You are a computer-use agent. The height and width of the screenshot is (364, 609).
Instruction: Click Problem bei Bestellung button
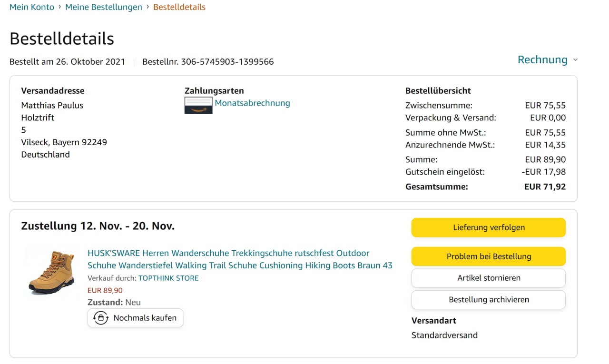pos(489,256)
